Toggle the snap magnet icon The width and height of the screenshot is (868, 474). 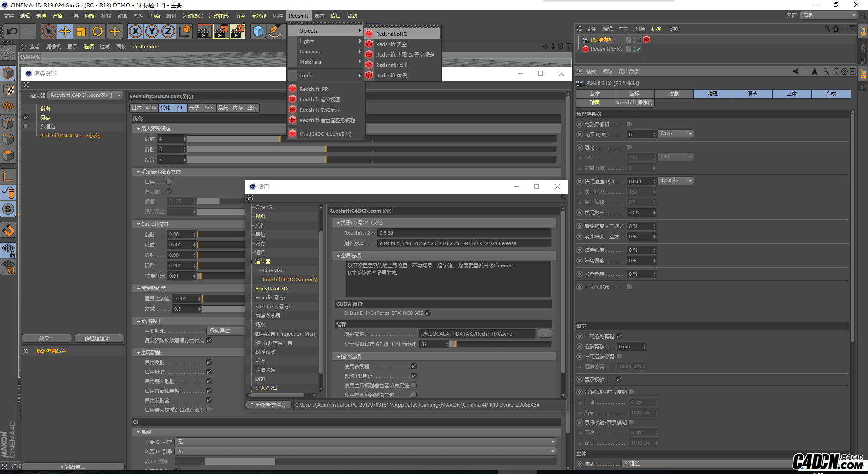pyautogui.click(x=9, y=231)
